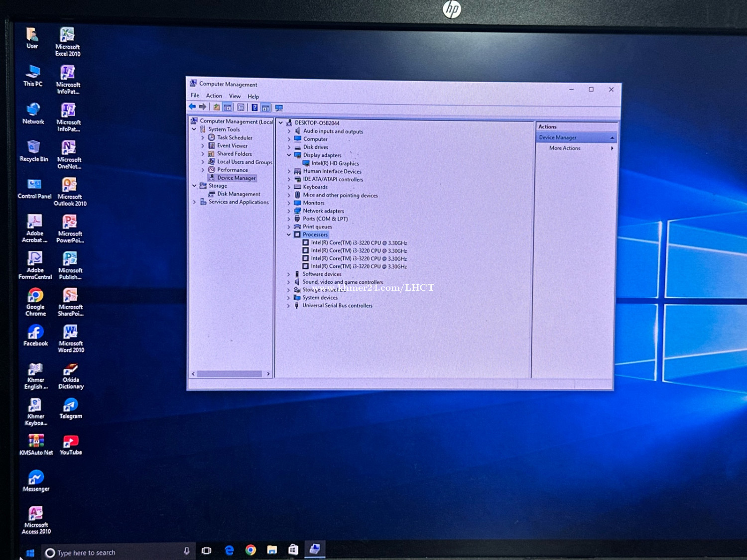This screenshot has width=747, height=560.
Task: Open the Network desktop icon
Action: click(33, 113)
